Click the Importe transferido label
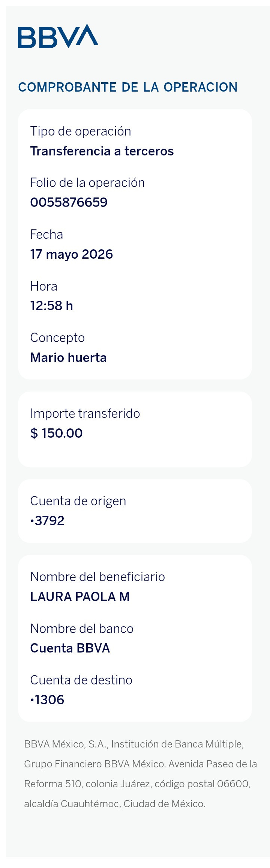The image size is (270, 868). point(85,413)
